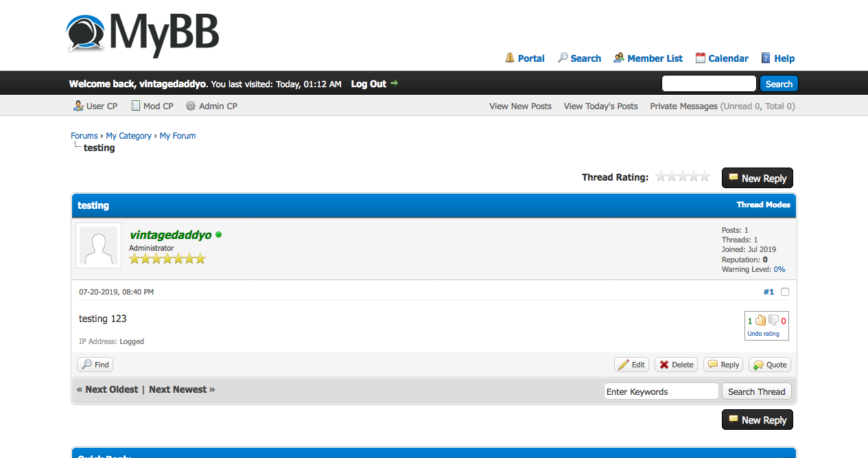
Task: Open the Calendar page
Action: [x=721, y=58]
